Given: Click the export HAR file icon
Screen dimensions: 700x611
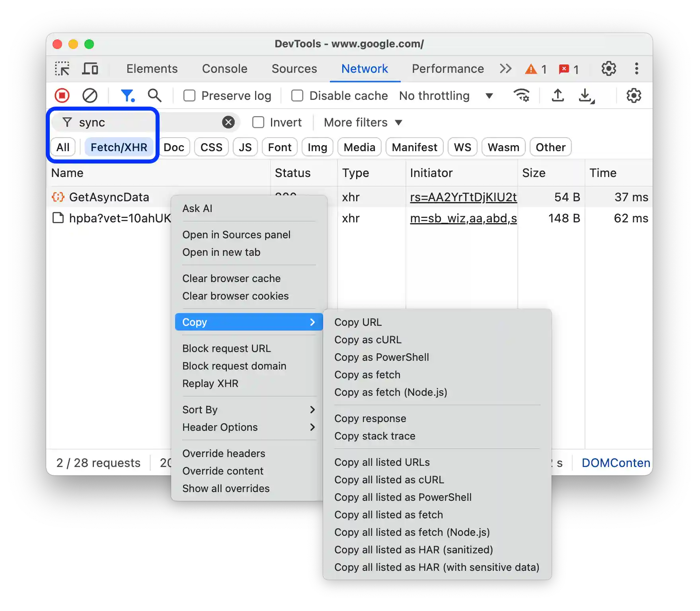Looking at the screenshot, I should click(585, 95).
